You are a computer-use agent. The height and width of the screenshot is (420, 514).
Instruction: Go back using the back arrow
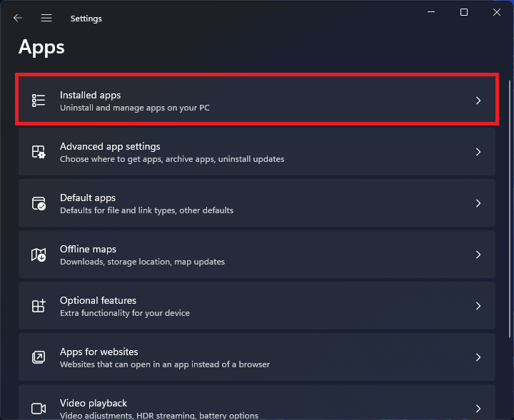(18, 18)
